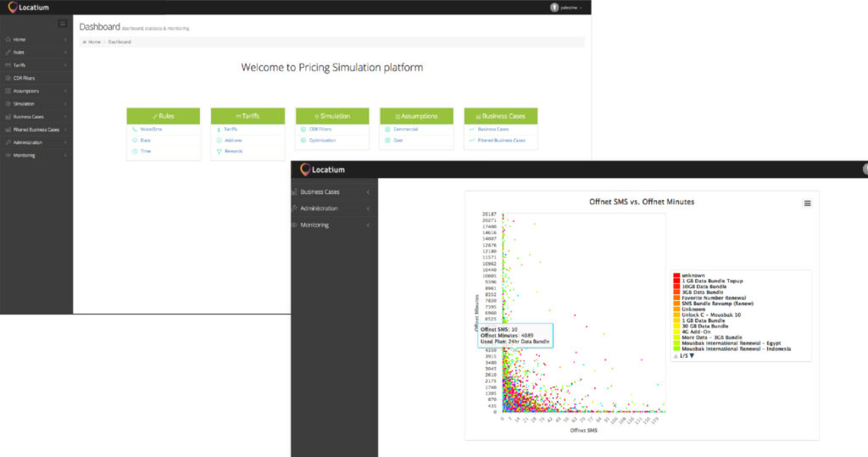Open CDR Filters from the left sidebar
Viewport: 868px width, 457px height.
[24, 78]
